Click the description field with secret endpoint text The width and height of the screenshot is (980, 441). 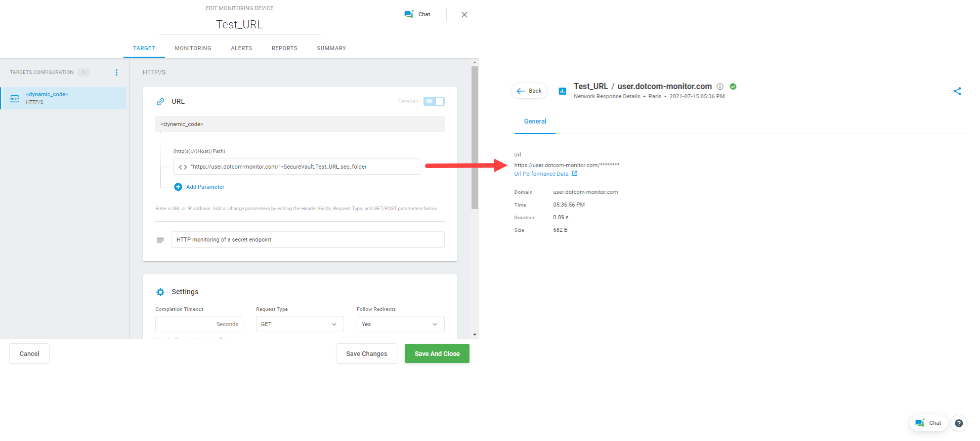(308, 239)
